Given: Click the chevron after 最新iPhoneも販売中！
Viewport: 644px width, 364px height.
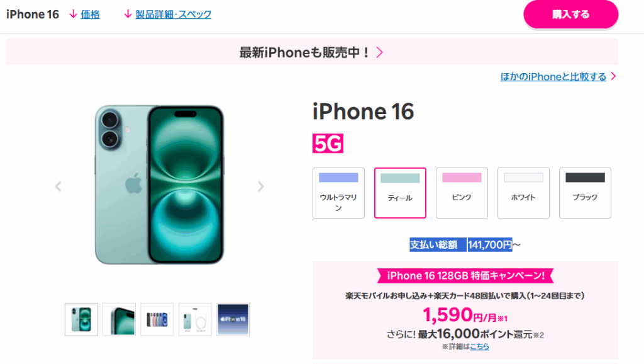Looking at the screenshot, I should tap(380, 52).
